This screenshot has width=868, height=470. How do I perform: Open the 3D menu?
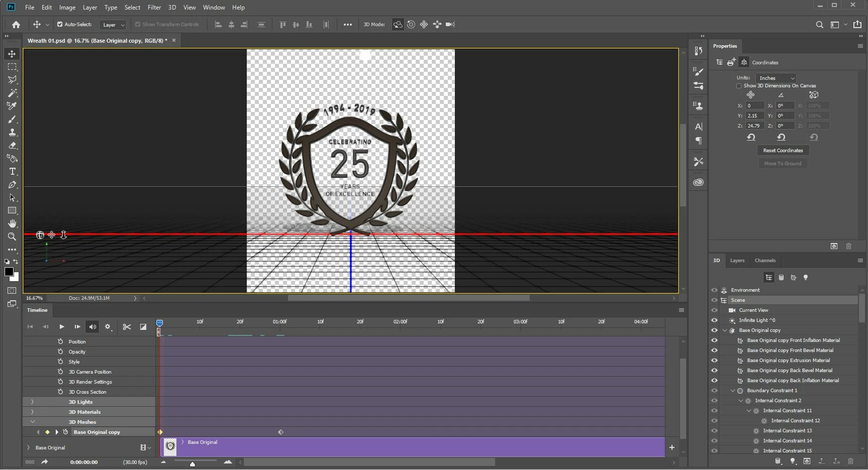tap(172, 8)
